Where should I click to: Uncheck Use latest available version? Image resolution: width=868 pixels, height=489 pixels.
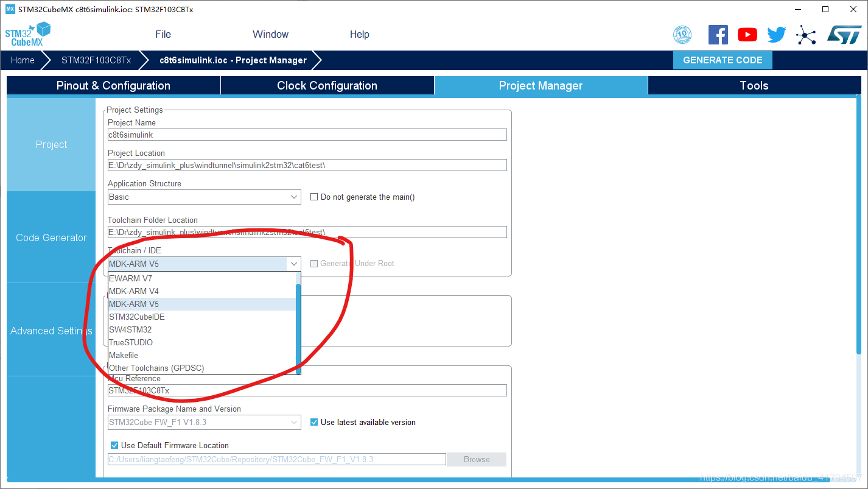pos(314,422)
